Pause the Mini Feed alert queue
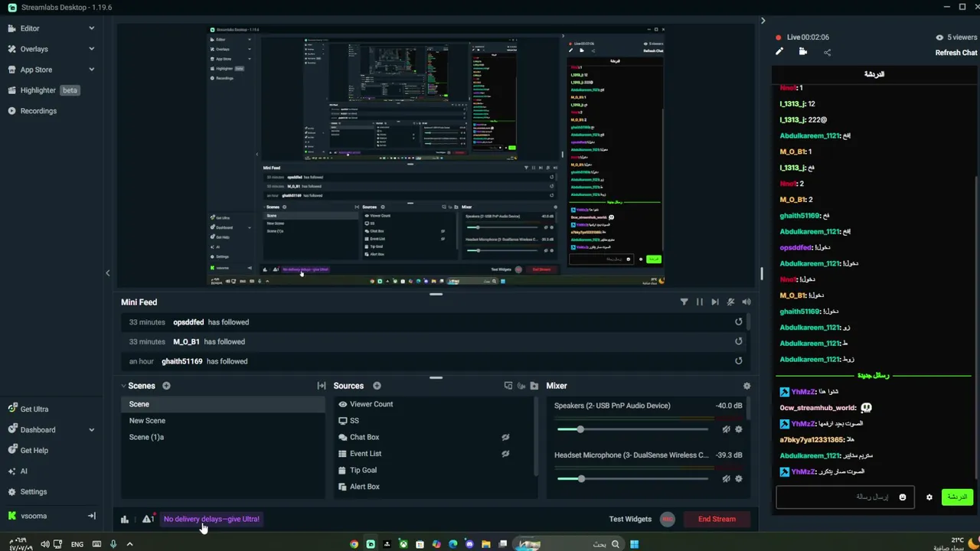Viewport: 980px width, 551px height. click(x=699, y=302)
